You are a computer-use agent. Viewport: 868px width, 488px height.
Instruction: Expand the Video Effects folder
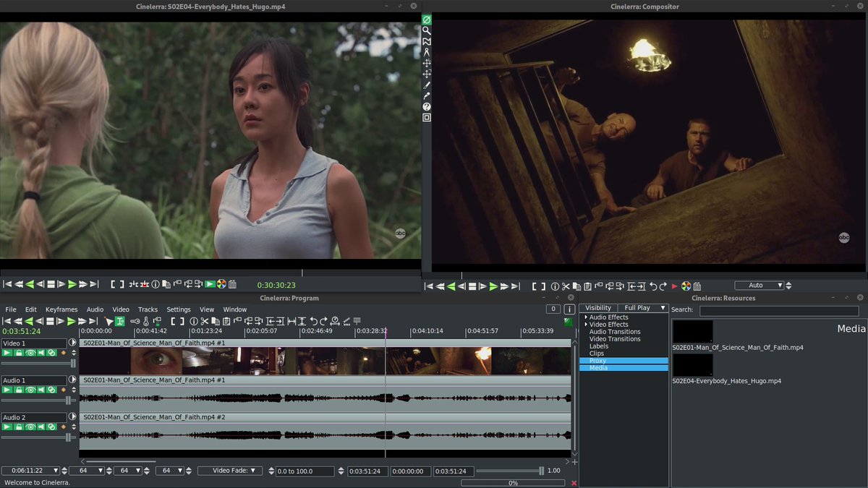[x=586, y=325]
